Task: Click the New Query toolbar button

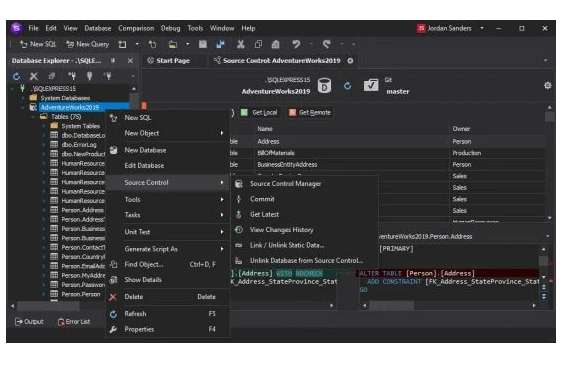Action: pyautogui.click(x=88, y=44)
